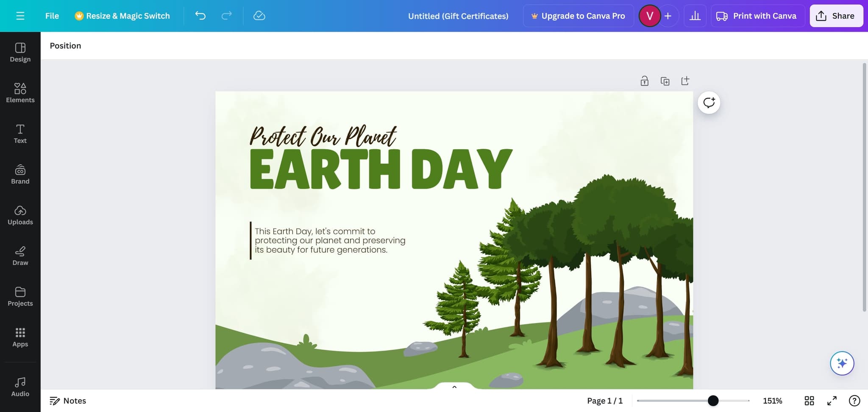Open the main hamburger menu
This screenshot has height=412, width=868.
pyautogui.click(x=20, y=16)
